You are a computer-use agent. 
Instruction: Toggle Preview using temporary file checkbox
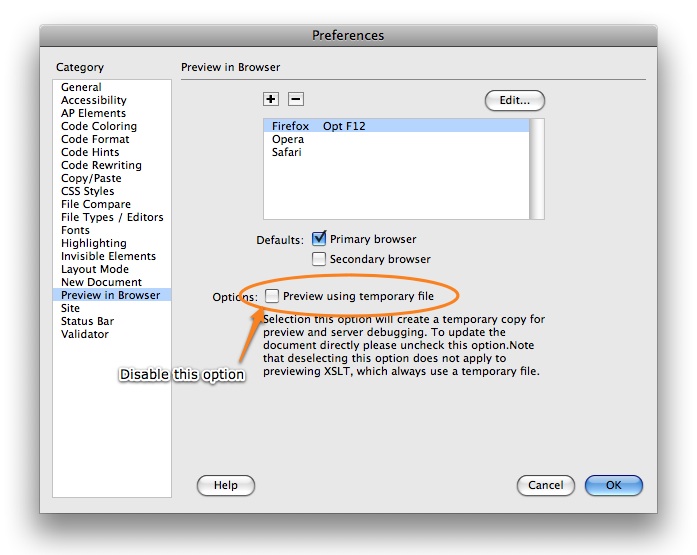[272, 296]
